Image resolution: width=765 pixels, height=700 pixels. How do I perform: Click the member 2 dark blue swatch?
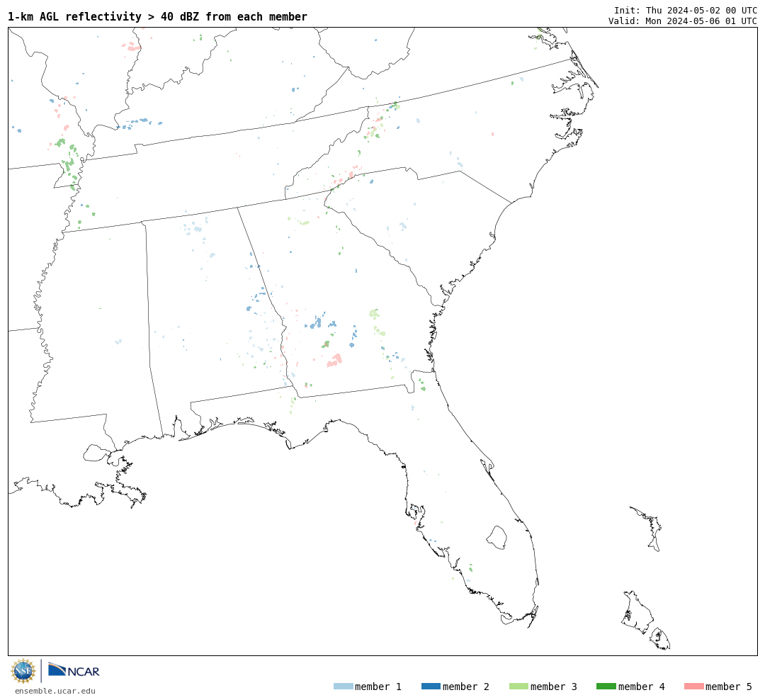click(x=431, y=687)
